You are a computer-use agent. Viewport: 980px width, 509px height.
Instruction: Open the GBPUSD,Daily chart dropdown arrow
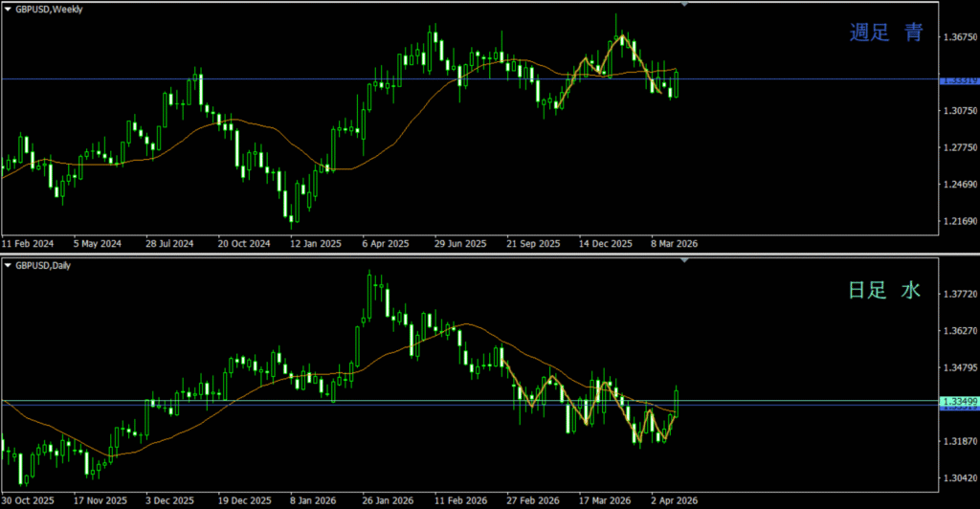click(x=8, y=265)
